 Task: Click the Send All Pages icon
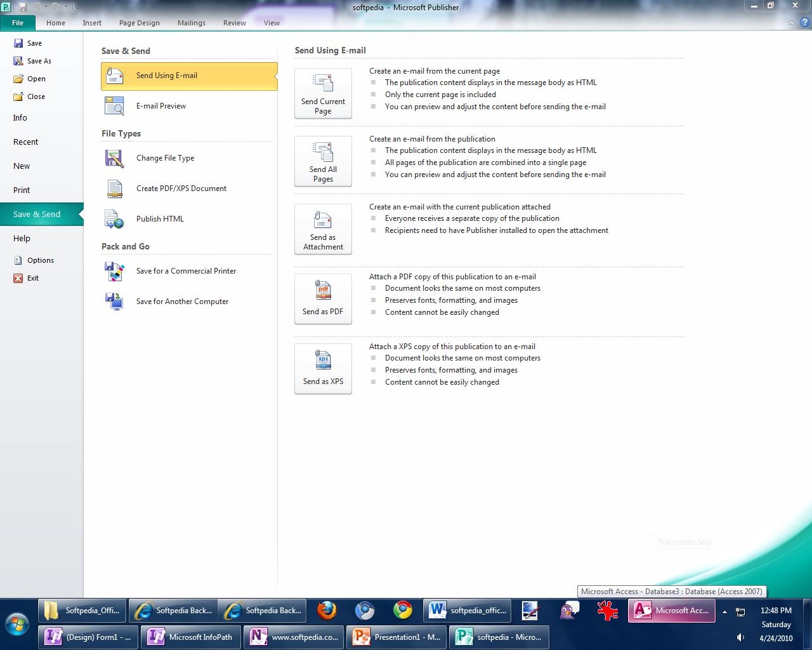pyautogui.click(x=323, y=161)
